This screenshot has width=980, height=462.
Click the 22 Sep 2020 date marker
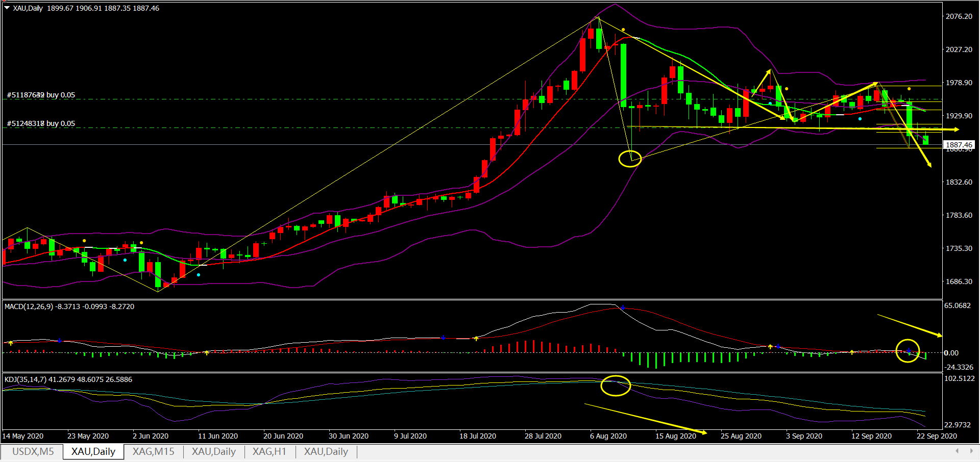point(937,436)
